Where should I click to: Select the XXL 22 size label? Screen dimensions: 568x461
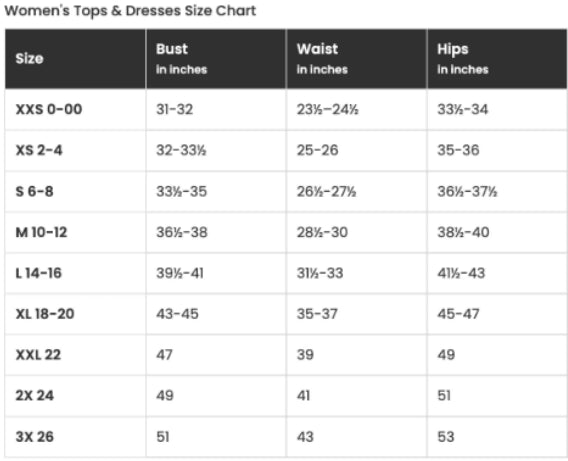(38, 355)
